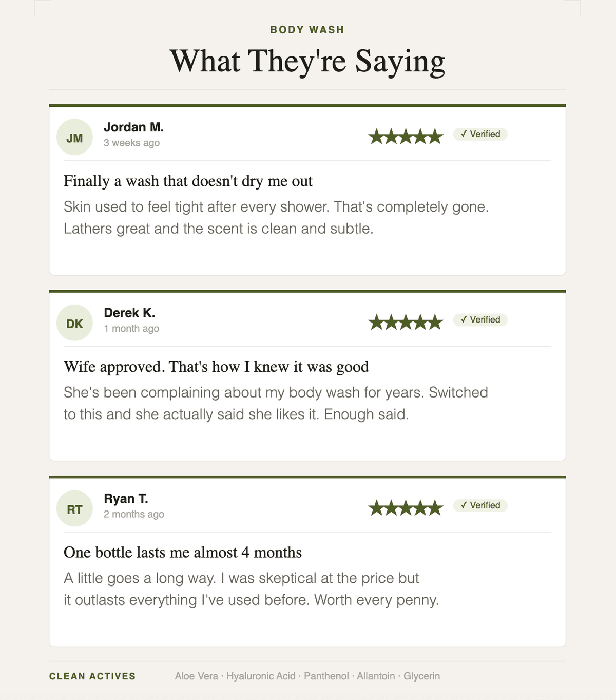
Task: Select the reviewer name Jordan M.
Action: [x=133, y=127]
